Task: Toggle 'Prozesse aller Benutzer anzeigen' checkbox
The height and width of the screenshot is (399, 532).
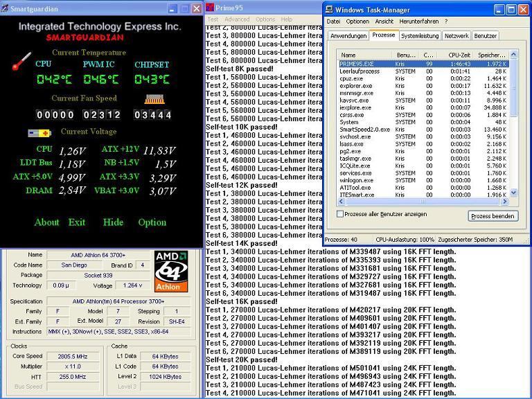Action: (x=340, y=214)
